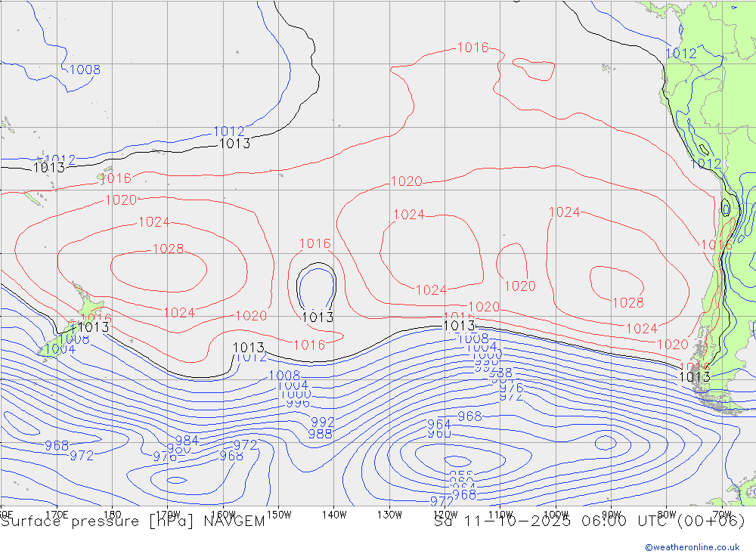The width and height of the screenshot is (756, 554).
Task: Click the 1013 label near southern Chile
Action: point(694,376)
